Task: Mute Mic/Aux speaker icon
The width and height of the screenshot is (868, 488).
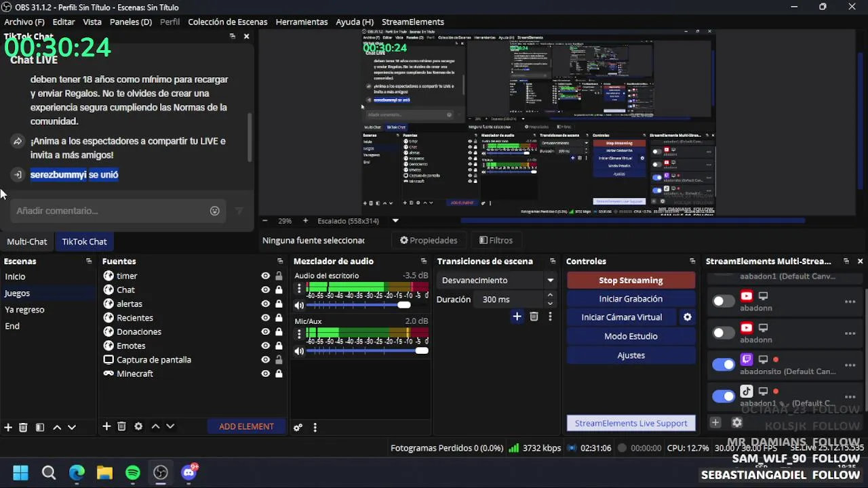Action: [299, 351]
